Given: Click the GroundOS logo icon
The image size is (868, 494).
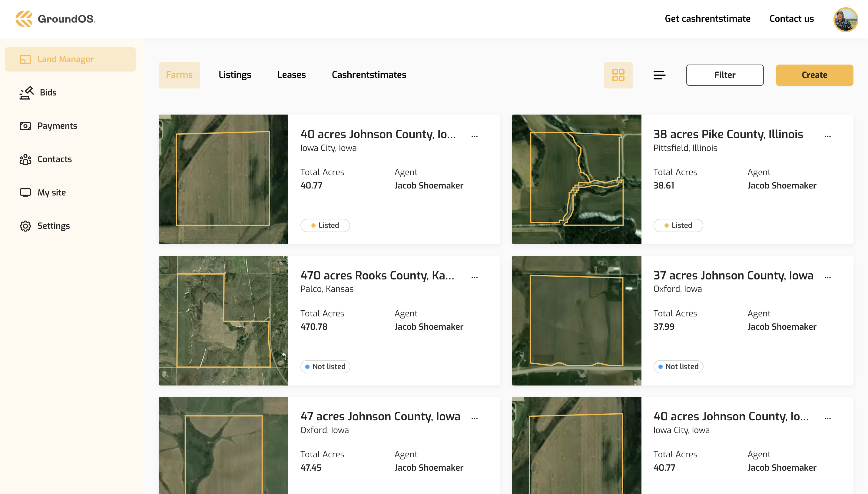Looking at the screenshot, I should click(x=24, y=19).
